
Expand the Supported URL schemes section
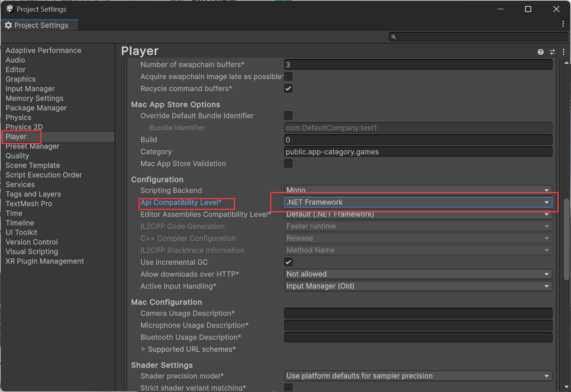(144, 349)
